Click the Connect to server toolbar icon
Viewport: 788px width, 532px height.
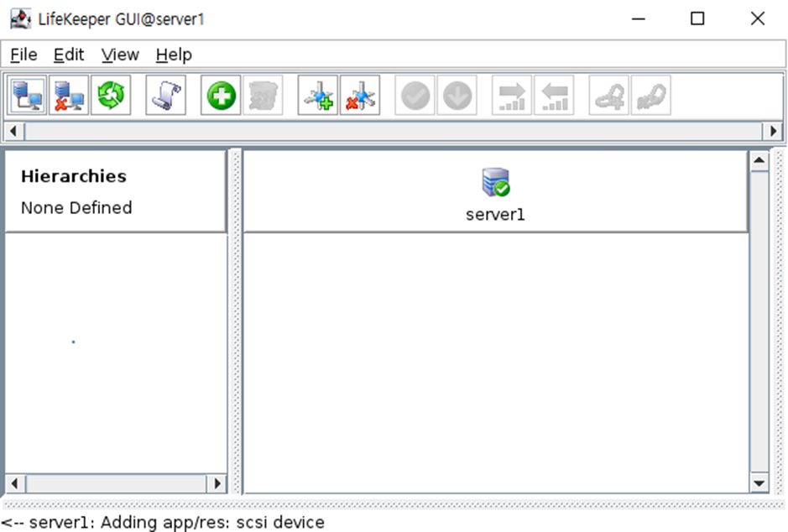point(27,96)
